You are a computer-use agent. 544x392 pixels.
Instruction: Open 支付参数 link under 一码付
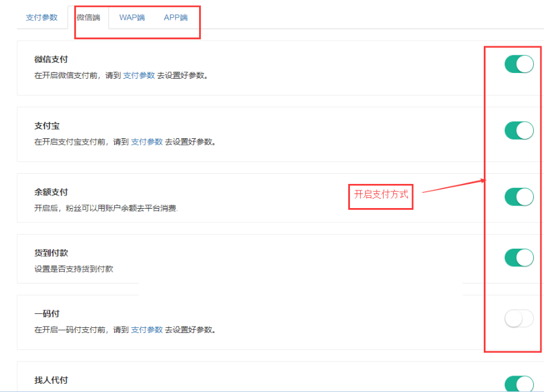coord(146,329)
